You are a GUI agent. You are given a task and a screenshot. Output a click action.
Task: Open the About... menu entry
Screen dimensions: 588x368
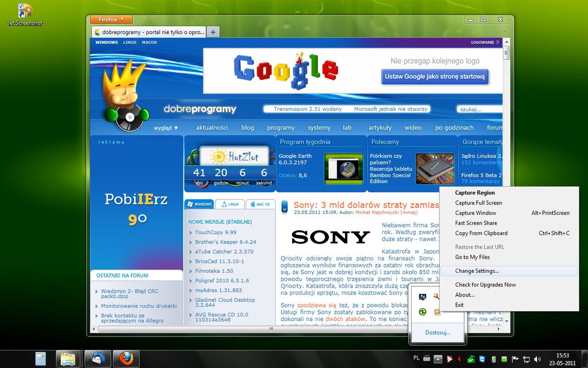click(509, 295)
